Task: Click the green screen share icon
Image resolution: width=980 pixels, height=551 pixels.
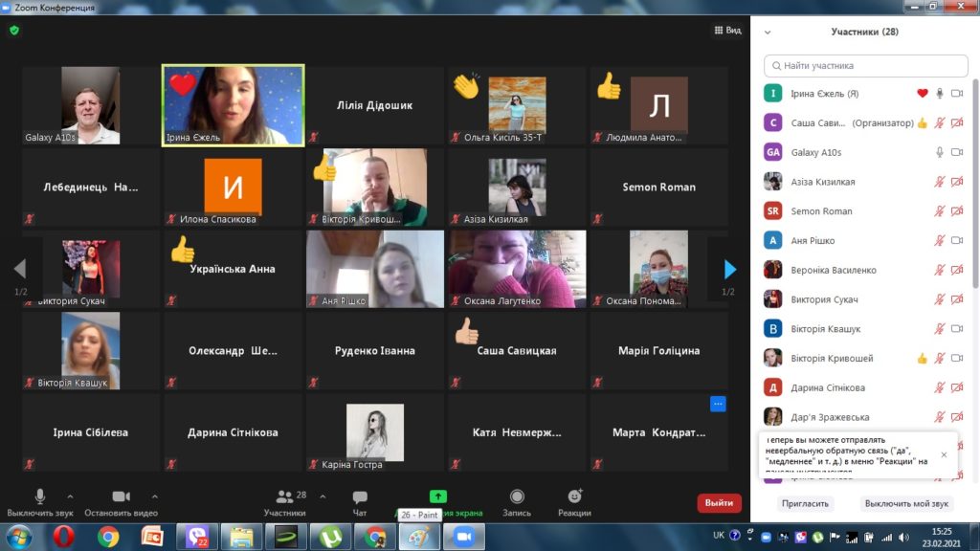Action: pyautogui.click(x=438, y=496)
